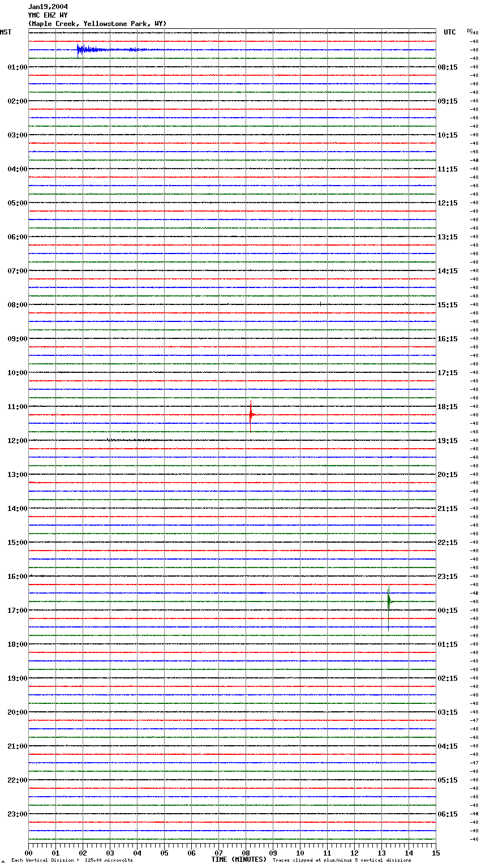The image size is (481, 868).
Task: Click the MST time label '02:00'
Action: pyautogui.click(x=17, y=101)
